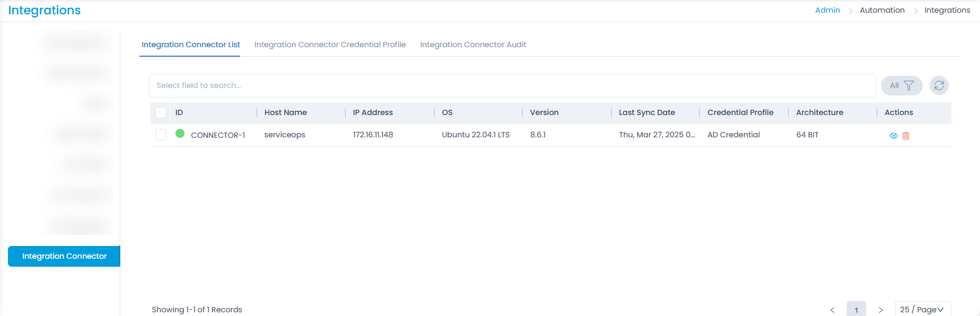Click the refresh icon beside the filter
The height and width of the screenshot is (316, 980).
(939, 85)
